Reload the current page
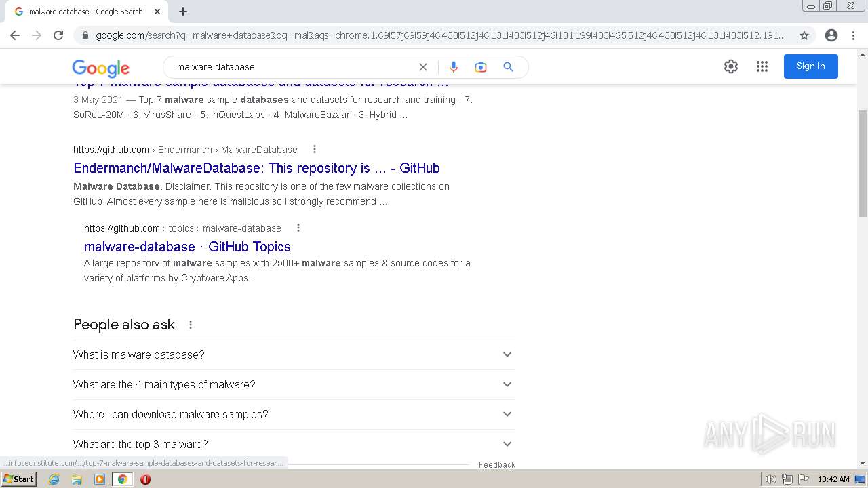The width and height of the screenshot is (868, 488). coord(58,35)
